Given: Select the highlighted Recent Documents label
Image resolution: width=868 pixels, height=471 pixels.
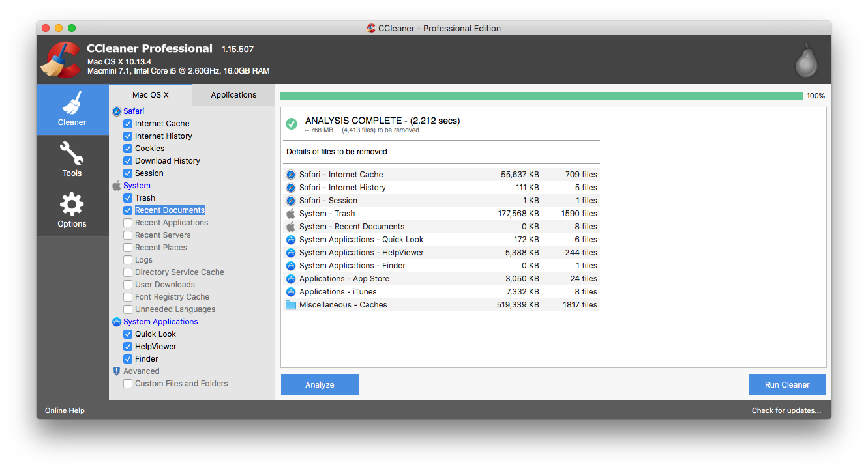Looking at the screenshot, I should [x=170, y=210].
